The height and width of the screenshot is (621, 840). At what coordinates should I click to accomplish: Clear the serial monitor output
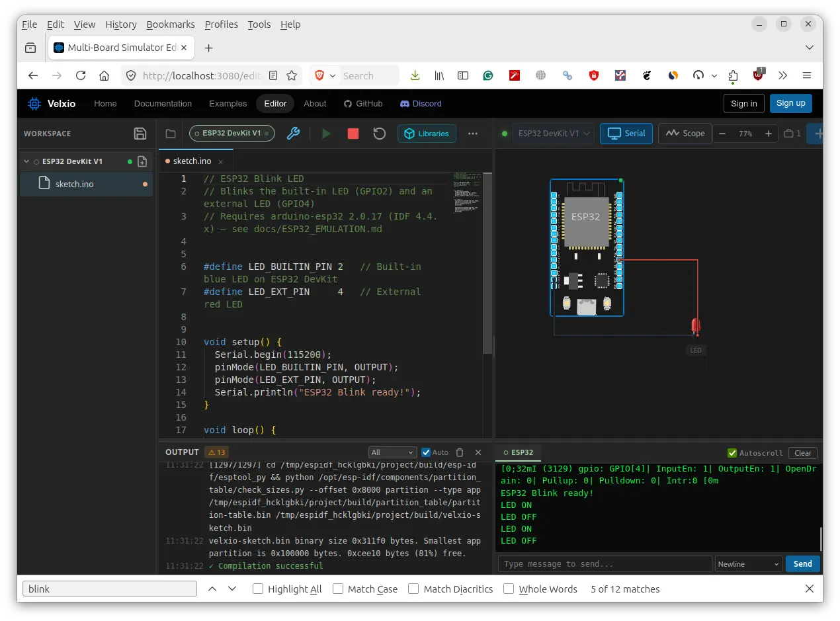(x=802, y=453)
